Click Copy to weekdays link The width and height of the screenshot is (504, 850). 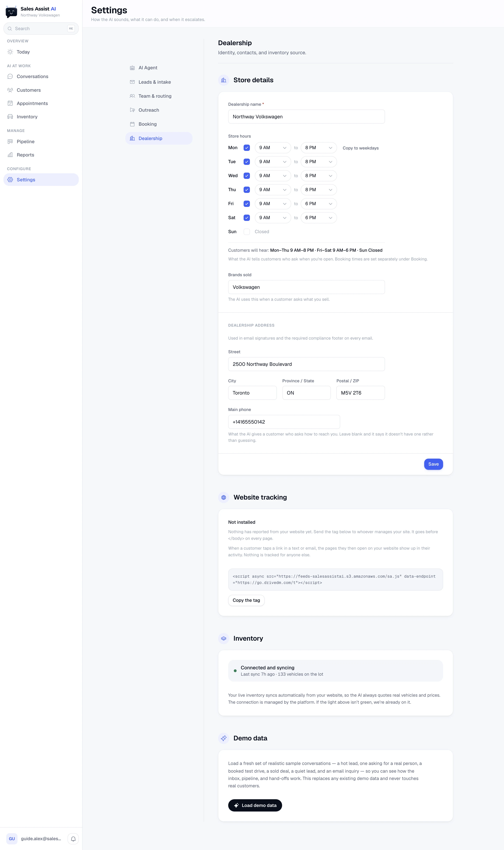pyautogui.click(x=360, y=148)
